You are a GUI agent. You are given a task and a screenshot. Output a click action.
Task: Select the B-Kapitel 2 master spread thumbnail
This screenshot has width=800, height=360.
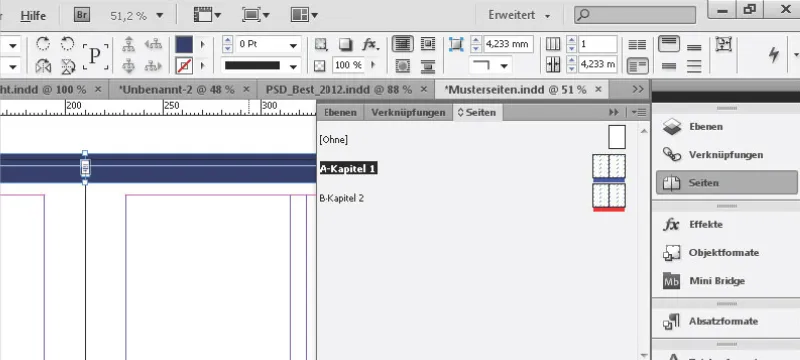click(x=609, y=197)
